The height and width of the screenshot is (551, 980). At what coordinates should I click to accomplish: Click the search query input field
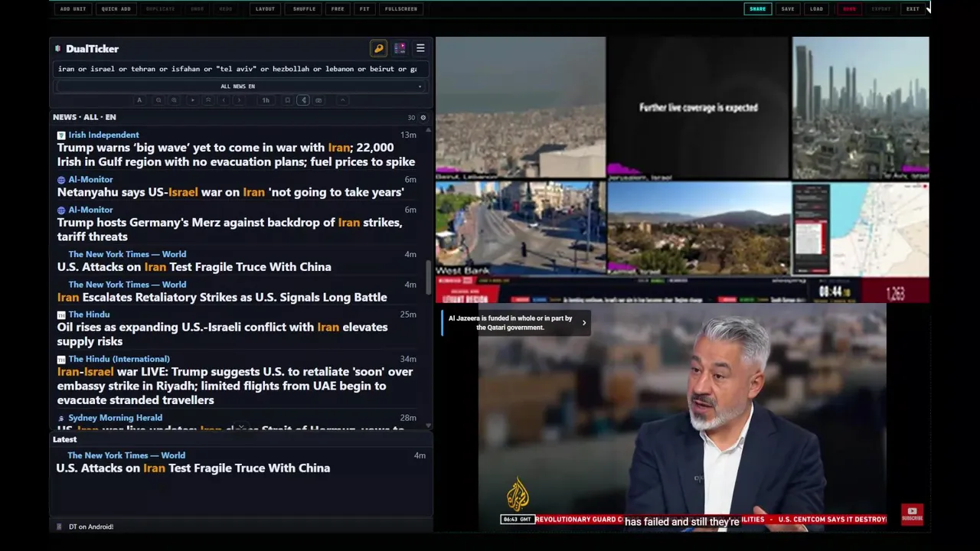pos(239,69)
